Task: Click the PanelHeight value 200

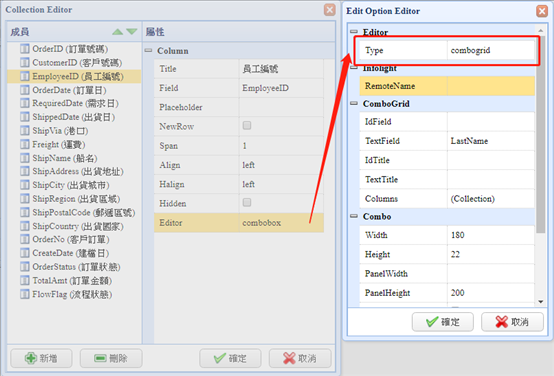Action: (x=491, y=293)
